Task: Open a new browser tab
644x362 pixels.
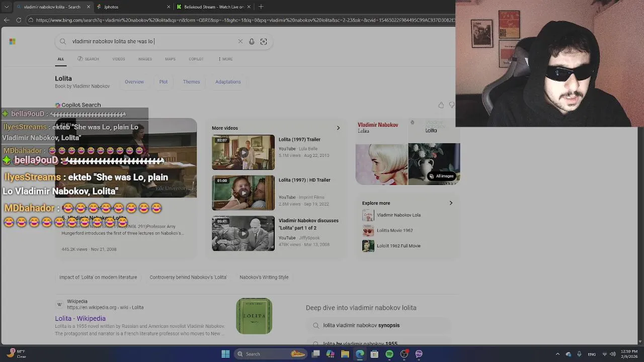Action: (x=261, y=7)
